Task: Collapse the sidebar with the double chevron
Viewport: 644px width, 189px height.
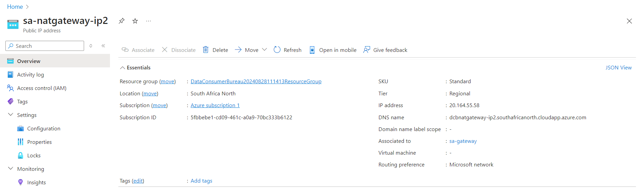Action: coord(103,46)
